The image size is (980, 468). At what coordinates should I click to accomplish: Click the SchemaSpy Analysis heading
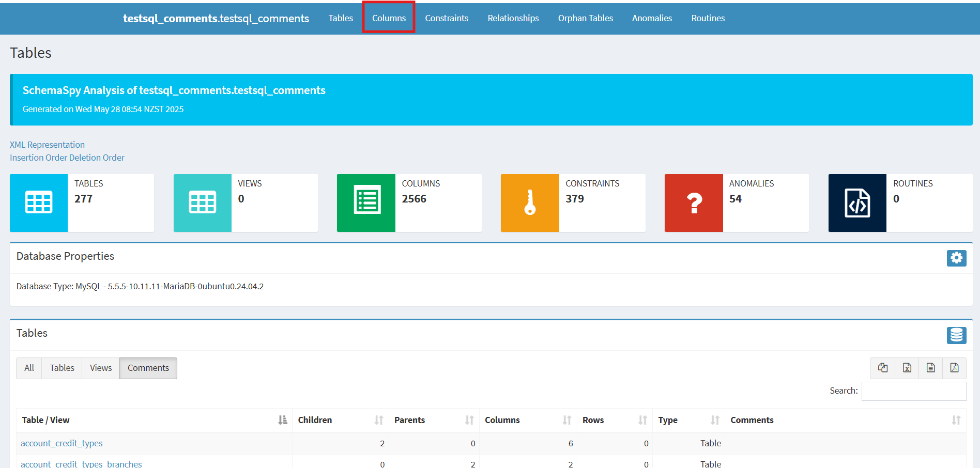[x=174, y=90]
